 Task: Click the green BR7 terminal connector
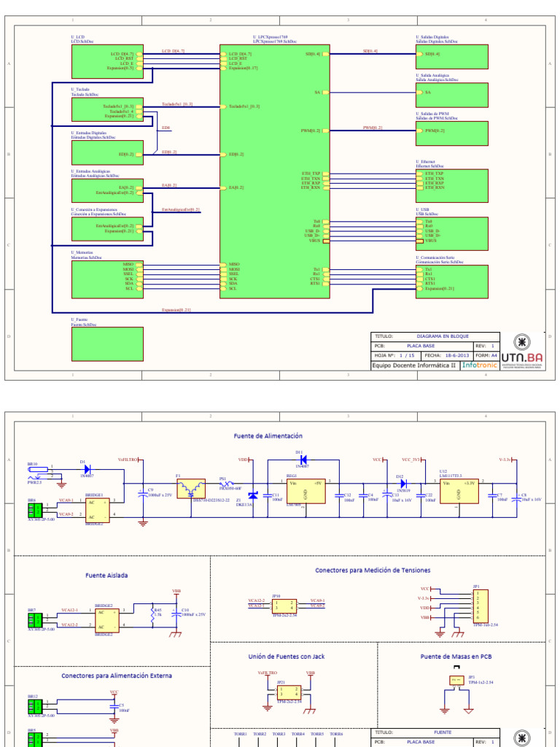35,620
